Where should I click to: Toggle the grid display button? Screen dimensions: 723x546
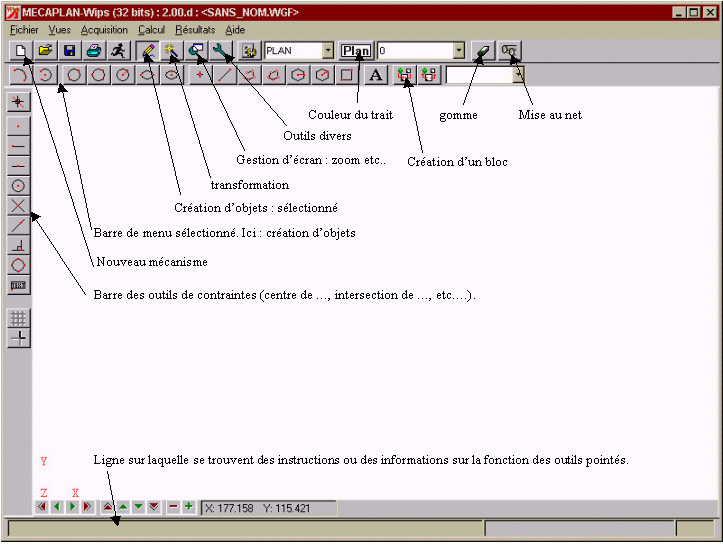point(18,318)
